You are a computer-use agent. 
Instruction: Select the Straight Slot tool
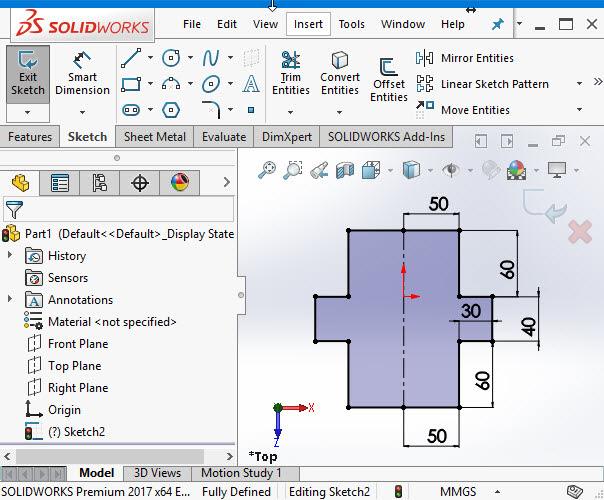[x=131, y=110]
